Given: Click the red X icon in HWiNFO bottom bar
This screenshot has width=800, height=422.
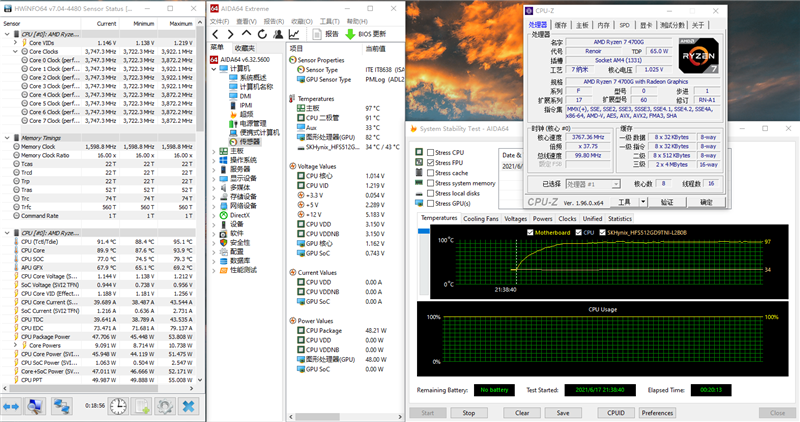Looking at the screenshot, I should 187,406.
